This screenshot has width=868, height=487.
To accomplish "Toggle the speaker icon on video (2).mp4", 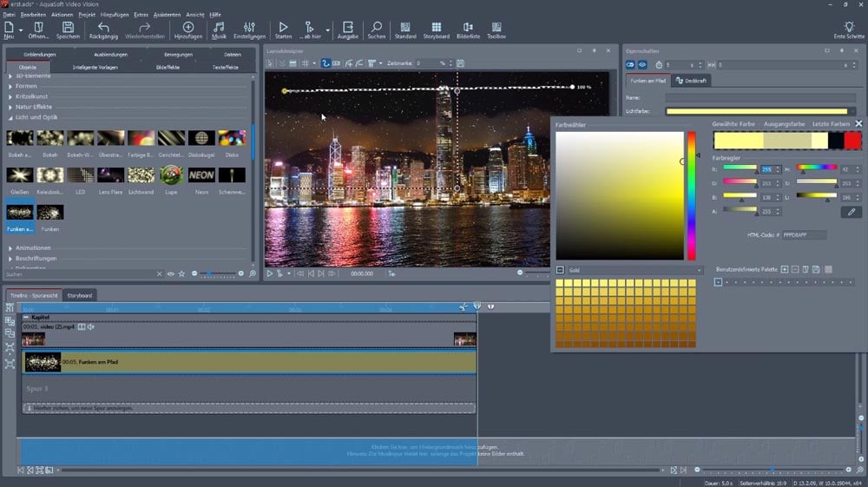I will tap(91, 327).
